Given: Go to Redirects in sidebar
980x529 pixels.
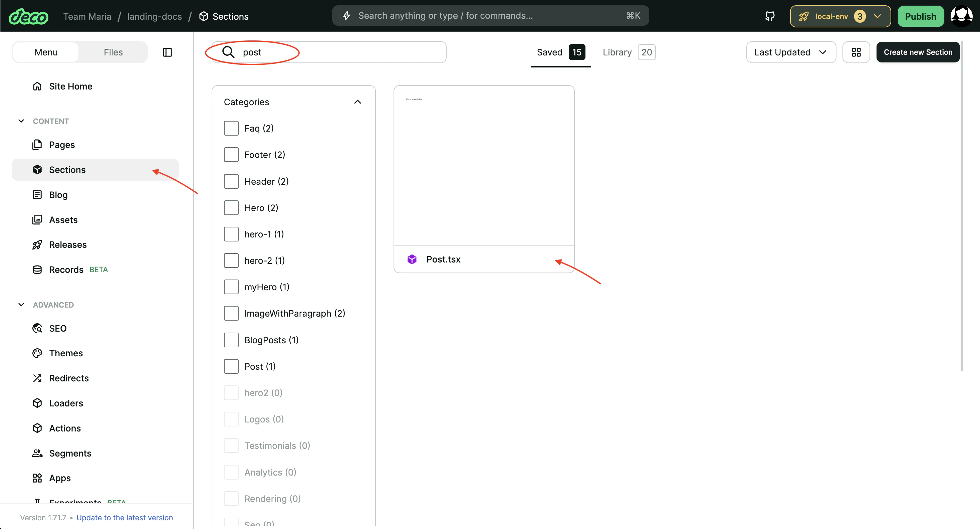Looking at the screenshot, I should point(68,378).
